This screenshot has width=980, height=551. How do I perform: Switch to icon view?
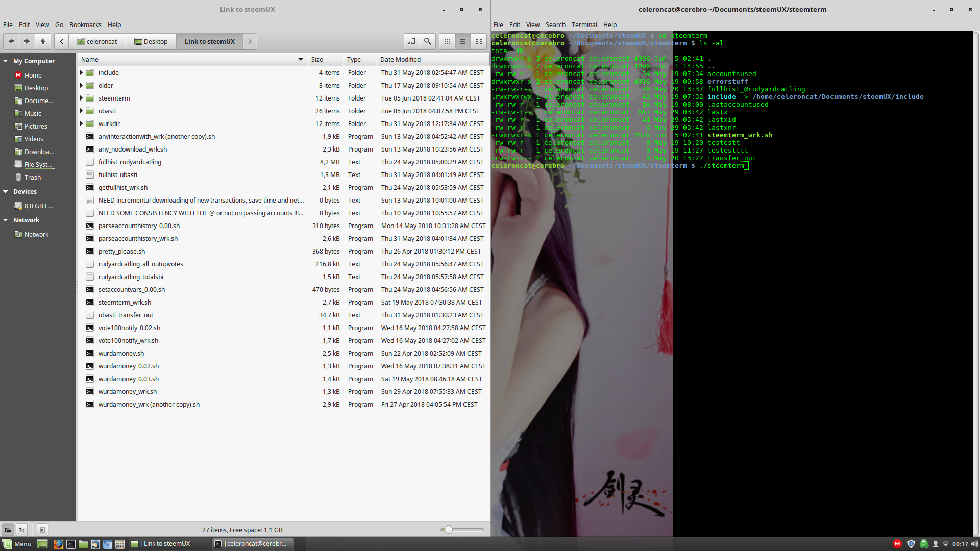[x=447, y=41]
